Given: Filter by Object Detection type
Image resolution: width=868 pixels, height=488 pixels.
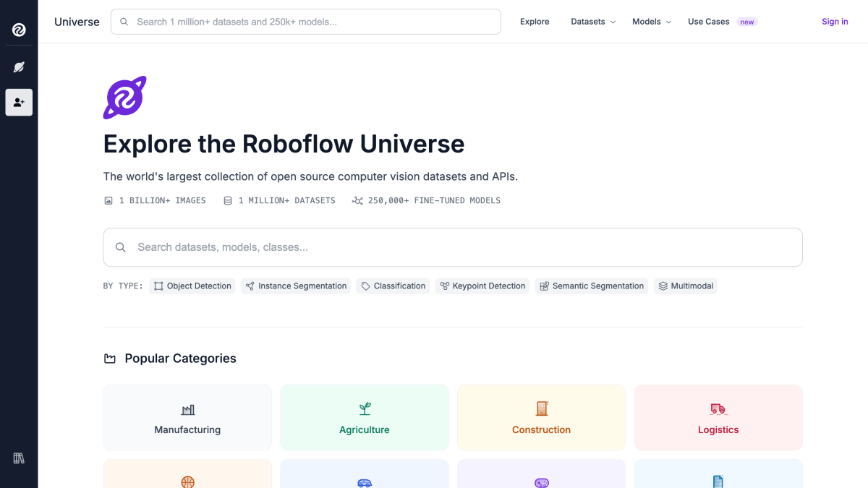Looking at the screenshot, I should tap(192, 286).
